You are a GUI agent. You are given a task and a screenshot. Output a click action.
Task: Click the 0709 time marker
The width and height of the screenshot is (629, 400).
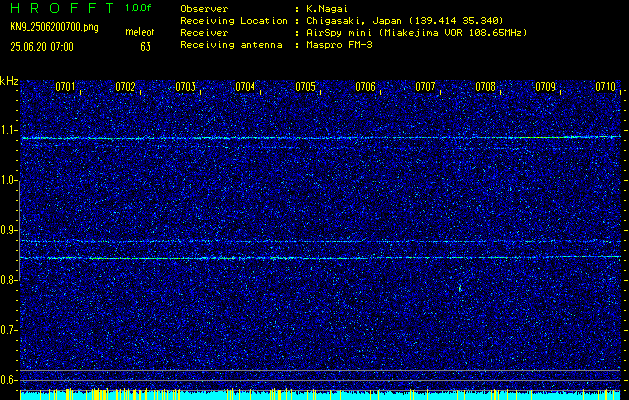(545, 87)
